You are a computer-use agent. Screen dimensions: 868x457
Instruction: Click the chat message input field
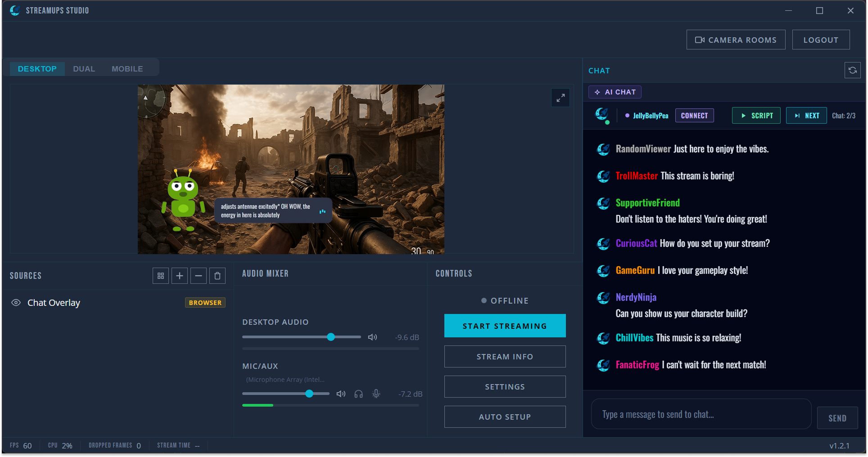701,414
